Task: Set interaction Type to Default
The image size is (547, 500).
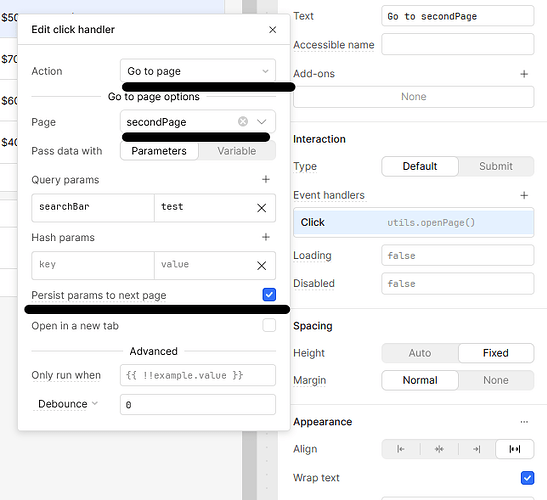Action: click(420, 166)
